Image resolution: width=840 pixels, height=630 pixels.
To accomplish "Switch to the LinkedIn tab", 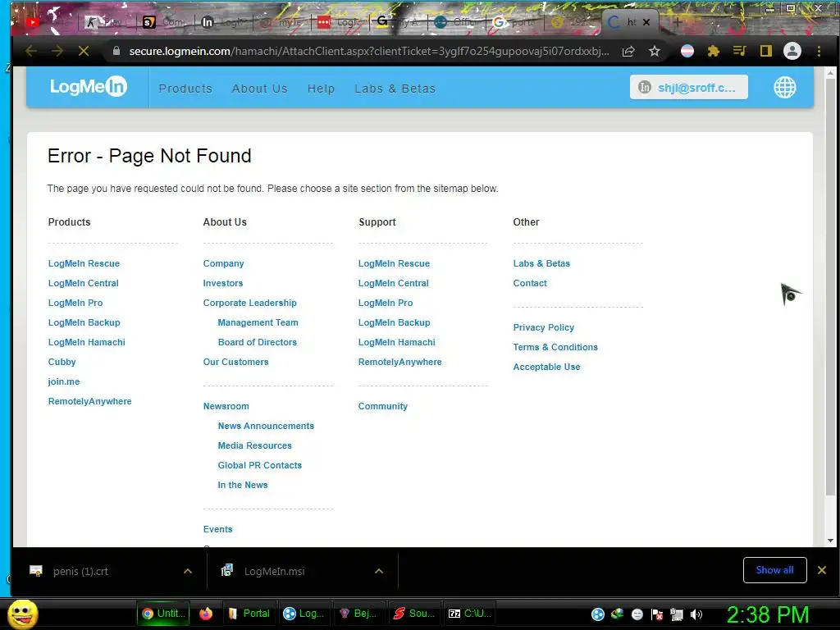I will (x=222, y=22).
